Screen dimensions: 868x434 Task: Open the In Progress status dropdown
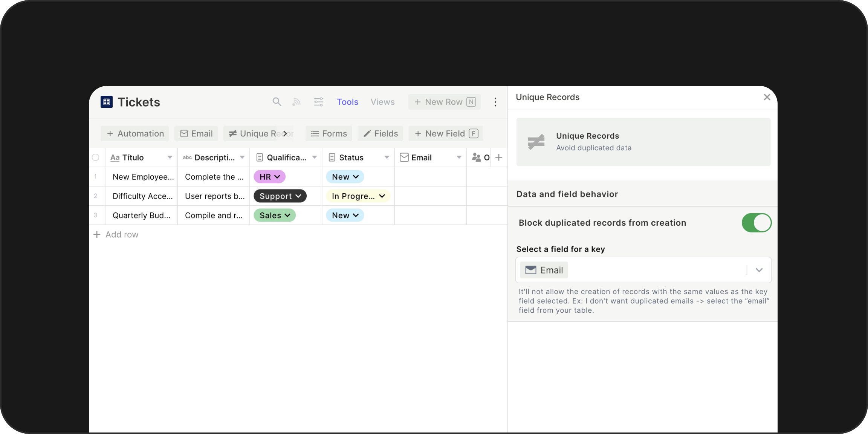pos(358,196)
